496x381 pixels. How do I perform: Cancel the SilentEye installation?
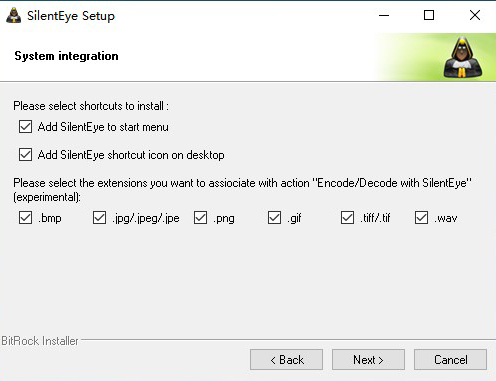pos(450,360)
